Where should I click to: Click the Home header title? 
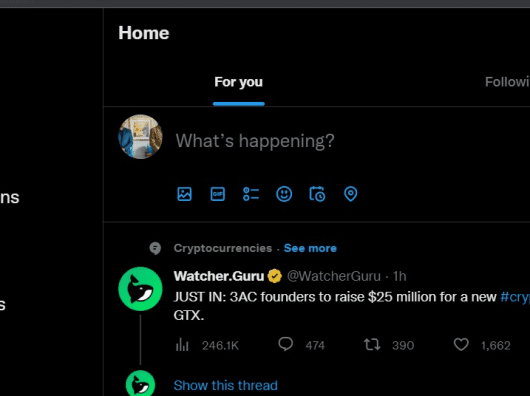pyautogui.click(x=144, y=33)
